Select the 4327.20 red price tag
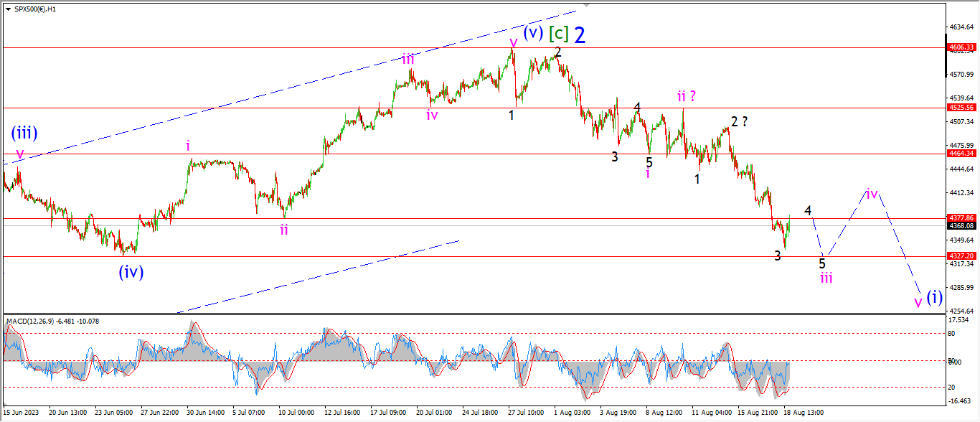Image resolution: width=980 pixels, height=422 pixels. (x=962, y=256)
